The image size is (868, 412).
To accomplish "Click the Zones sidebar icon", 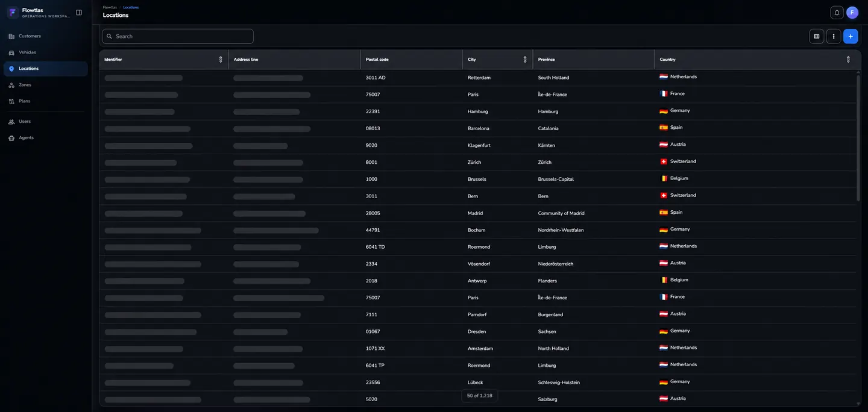I will (x=11, y=85).
